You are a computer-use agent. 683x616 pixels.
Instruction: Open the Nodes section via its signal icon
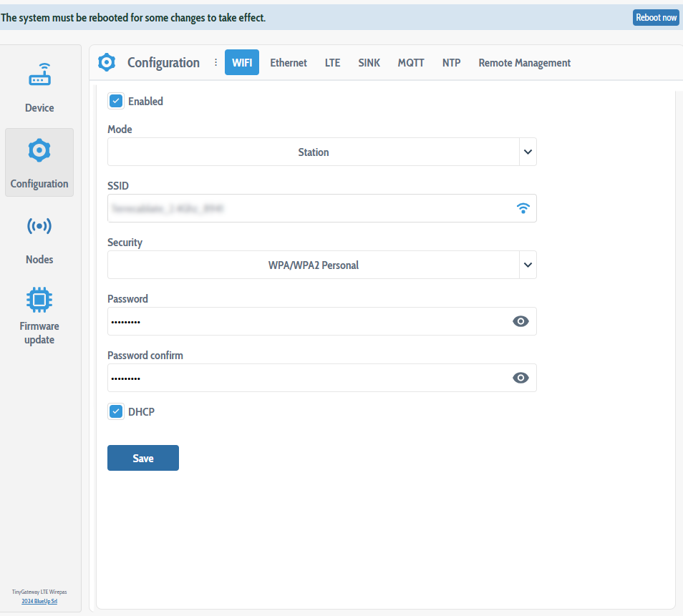pyautogui.click(x=39, y=226)
